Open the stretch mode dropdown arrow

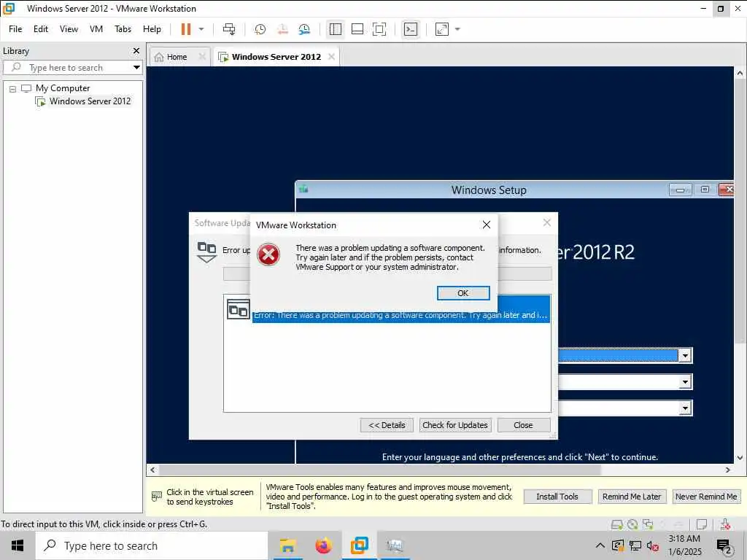[457, 29]
